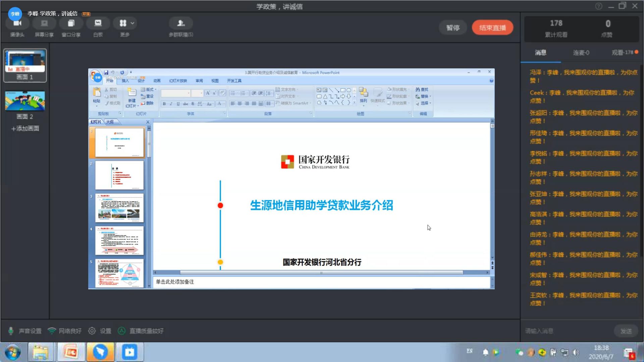The image size is (644, 362).
Task: Pause the live stream (暂停)
Action: (453, 28)
